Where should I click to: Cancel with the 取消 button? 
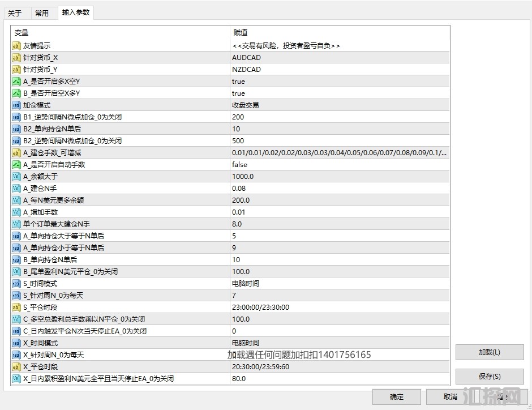click(x=451, y=397)
